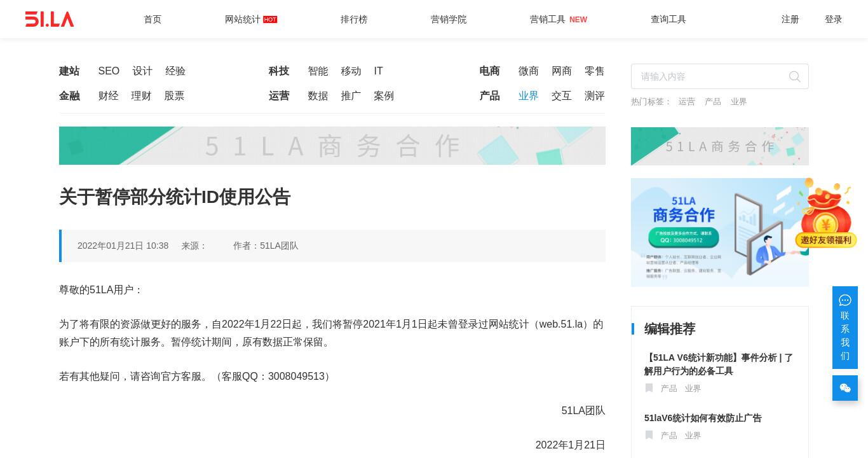Select the 推广 subcategory
Image resolution: width=868 pixels, height=458 pixels.
coord(351,96)
